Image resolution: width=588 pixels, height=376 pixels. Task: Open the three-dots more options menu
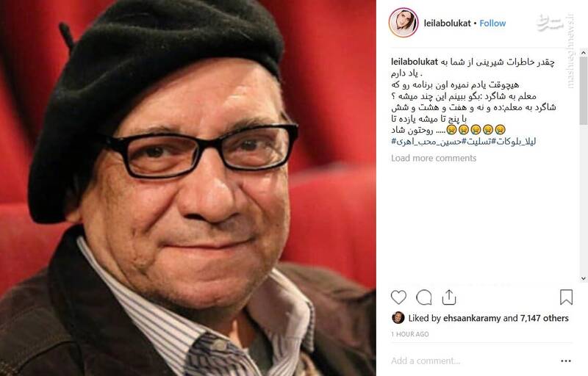coord(566,361)
